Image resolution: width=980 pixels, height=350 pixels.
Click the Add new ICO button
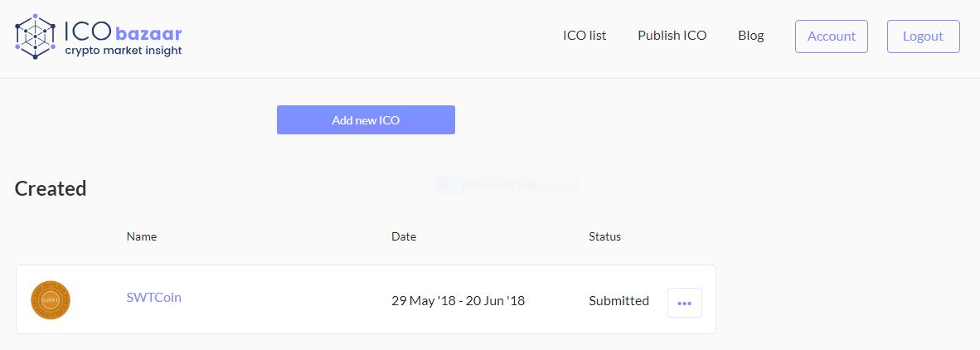pos(366,120)
